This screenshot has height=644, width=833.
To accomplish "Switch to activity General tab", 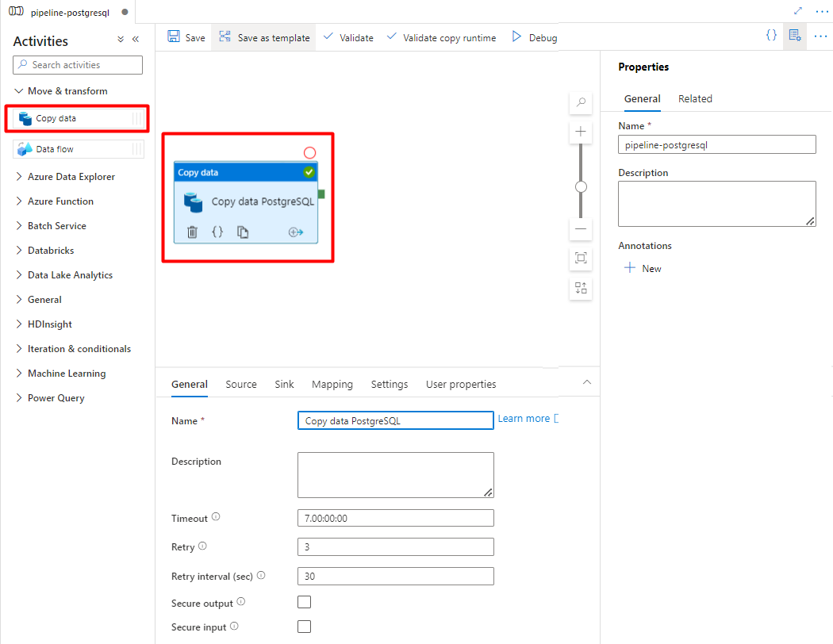I will click(190, 385).
